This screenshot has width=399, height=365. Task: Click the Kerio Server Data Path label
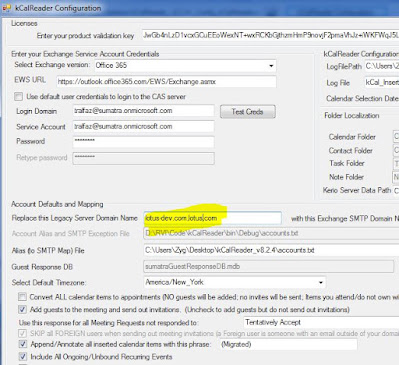[357, 190]
